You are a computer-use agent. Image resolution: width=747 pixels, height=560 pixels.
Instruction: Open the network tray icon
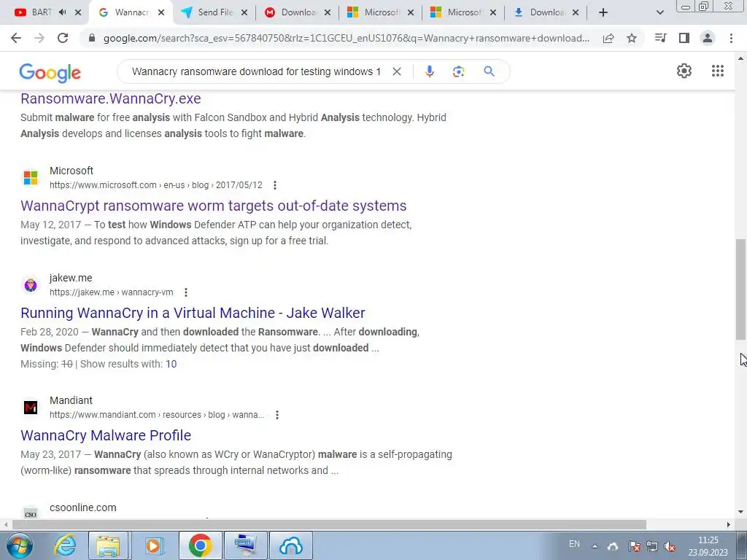coord(651,546)
